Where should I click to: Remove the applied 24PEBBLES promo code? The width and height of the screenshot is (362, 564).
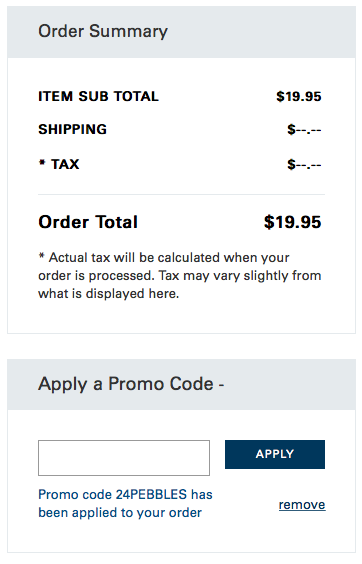pyautogui.click(x=302, y=504)
